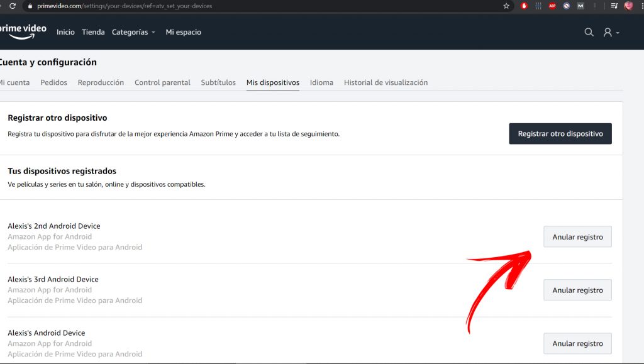Click the Tus dispositivos registrados heading
Viewport: 644px width, 364px height.
pos(62,171)
